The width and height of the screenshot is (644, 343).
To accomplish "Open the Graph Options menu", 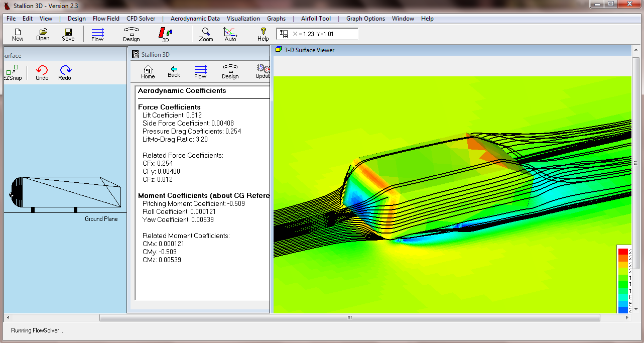I will (365, 19).
